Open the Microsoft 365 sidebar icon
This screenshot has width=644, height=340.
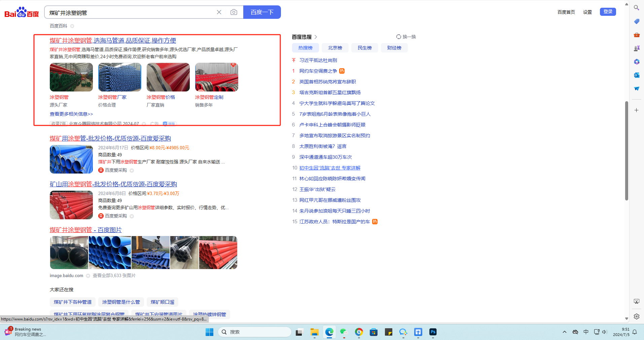point(636,62)
